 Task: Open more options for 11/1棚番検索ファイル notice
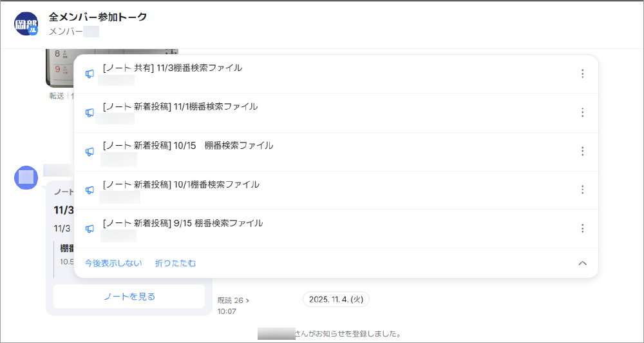click(x=582, y=112)
